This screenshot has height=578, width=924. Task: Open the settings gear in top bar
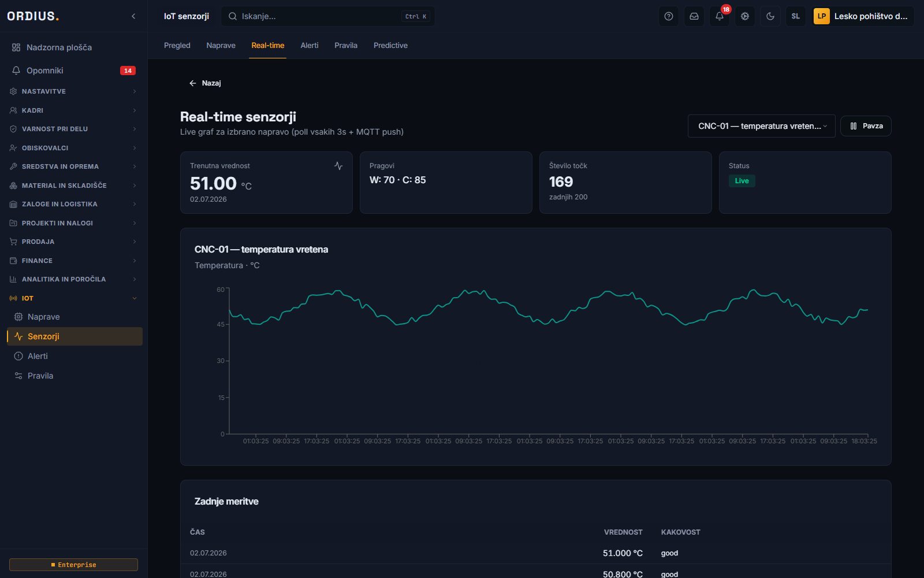745,16
